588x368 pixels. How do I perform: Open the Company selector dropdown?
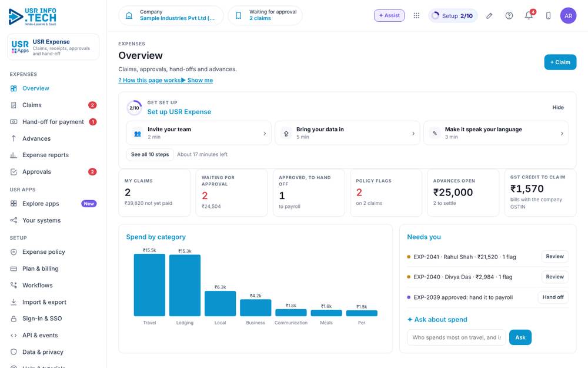point(171,15)
